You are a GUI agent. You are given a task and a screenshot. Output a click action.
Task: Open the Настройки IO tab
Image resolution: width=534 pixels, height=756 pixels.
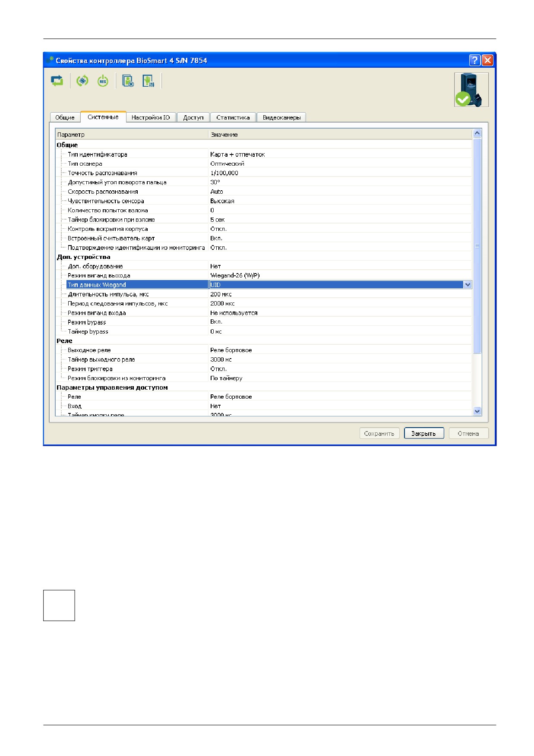151,117
